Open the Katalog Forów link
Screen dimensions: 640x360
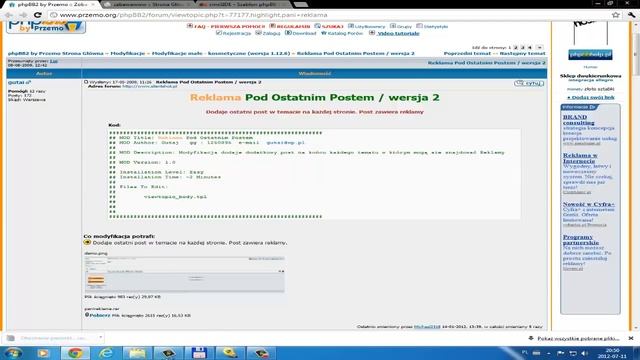tap(345, 33)
